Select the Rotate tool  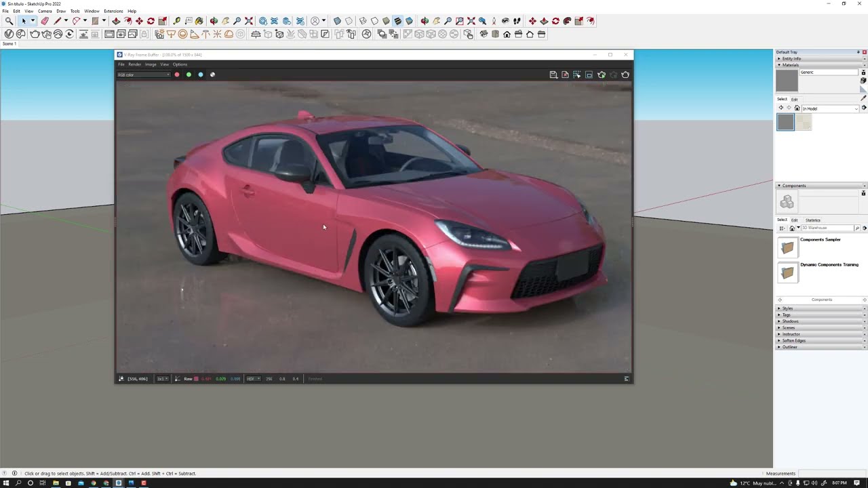[x=151, y=21]
